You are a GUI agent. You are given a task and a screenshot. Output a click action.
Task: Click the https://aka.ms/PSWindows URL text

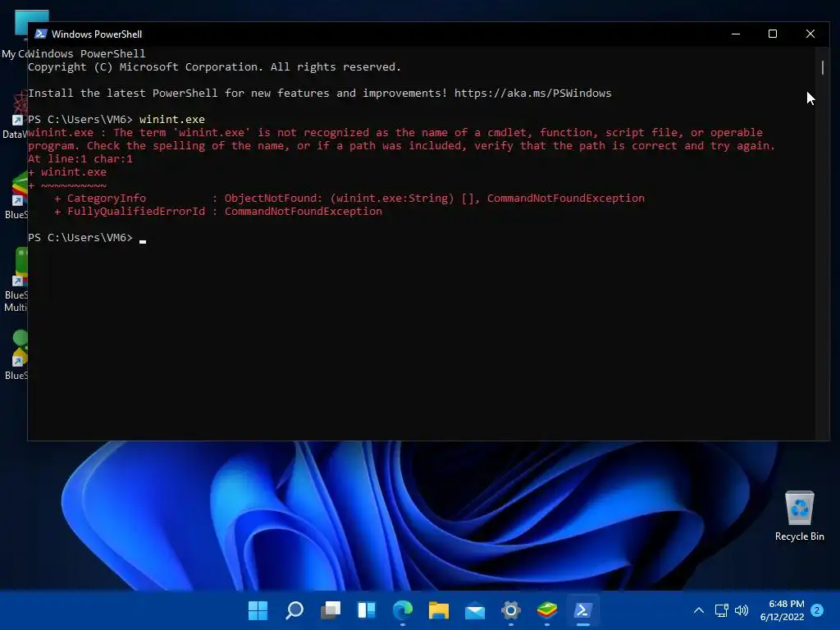(532, 94)
